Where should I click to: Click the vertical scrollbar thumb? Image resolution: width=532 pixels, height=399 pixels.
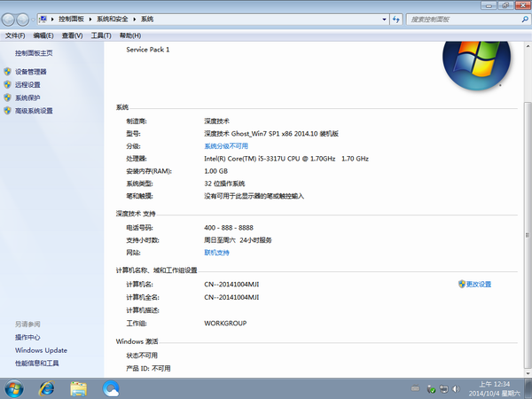click(528, 235)
